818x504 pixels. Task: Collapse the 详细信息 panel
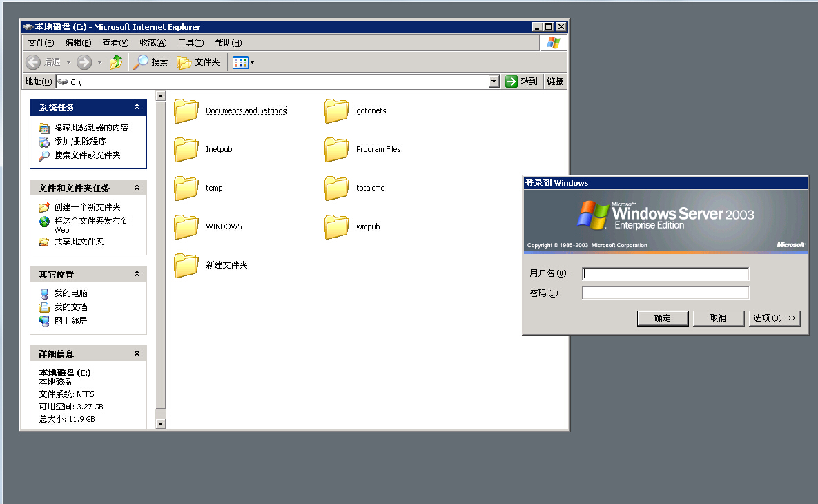(137, 353)
